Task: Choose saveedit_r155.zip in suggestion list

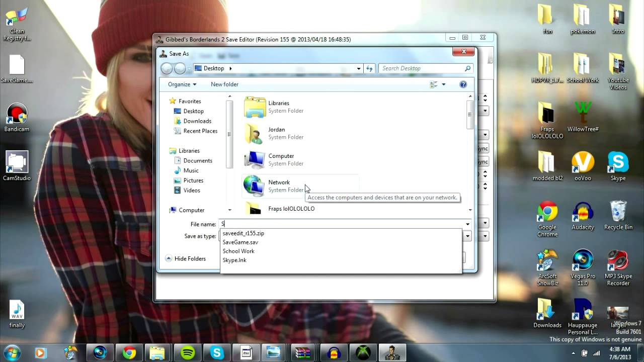Action: [x=243, y=233]
